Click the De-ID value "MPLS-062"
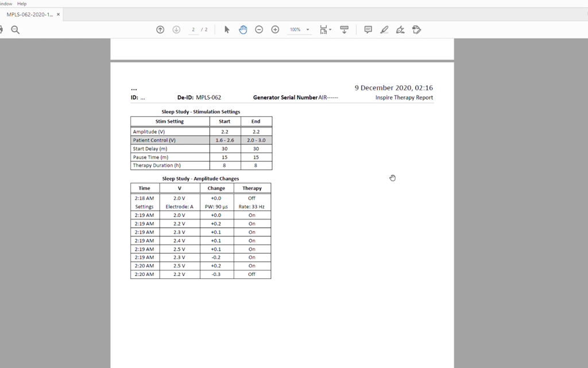The width and height of the screenshot is (588, 368). 208,98
